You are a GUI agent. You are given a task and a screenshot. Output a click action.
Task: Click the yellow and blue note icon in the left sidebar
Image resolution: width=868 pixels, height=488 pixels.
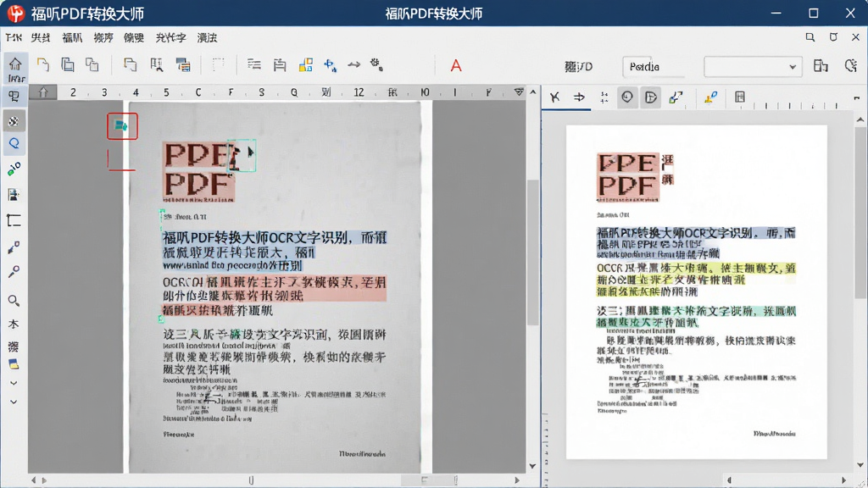tap(14, 364)
